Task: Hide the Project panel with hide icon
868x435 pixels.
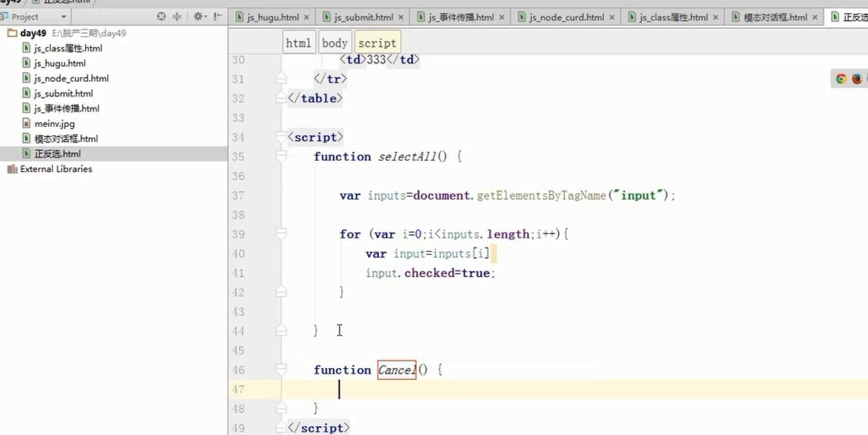Action: coord(218,16)
